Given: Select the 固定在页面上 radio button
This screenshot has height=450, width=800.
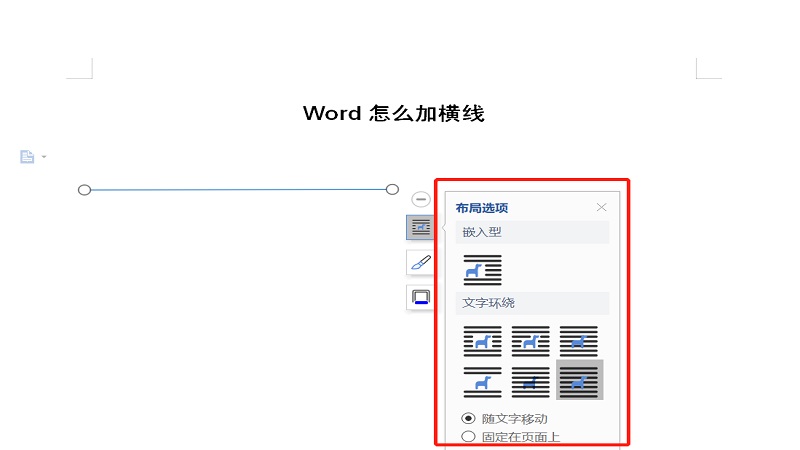Looking at the screenshot, I should (x=468, y=437).
